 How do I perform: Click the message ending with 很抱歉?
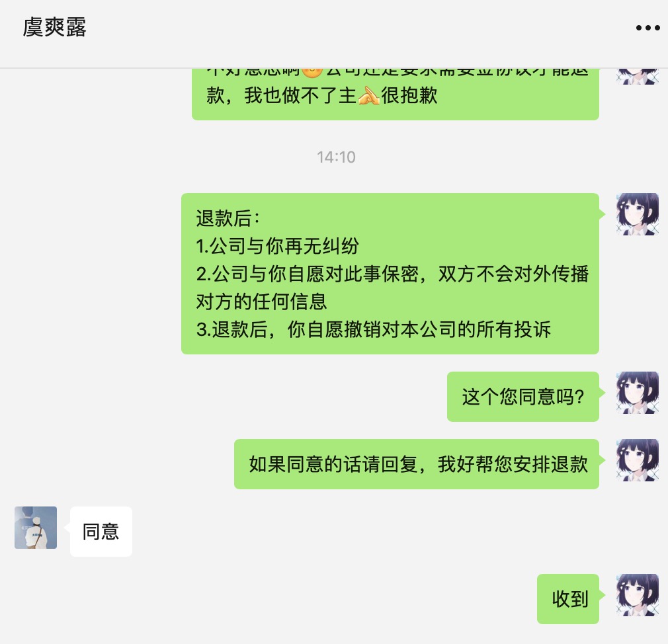[x=396, y=94]
